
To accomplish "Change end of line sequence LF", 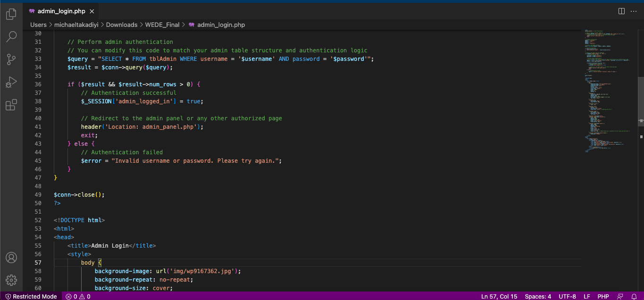I will tap(587, 296).
